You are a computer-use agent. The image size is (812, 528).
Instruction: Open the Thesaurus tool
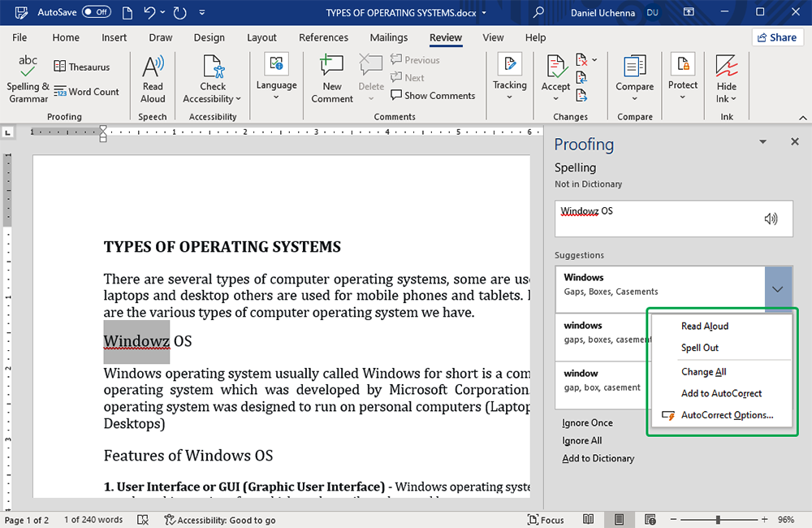pyautogui.click(x=81, y=67)
